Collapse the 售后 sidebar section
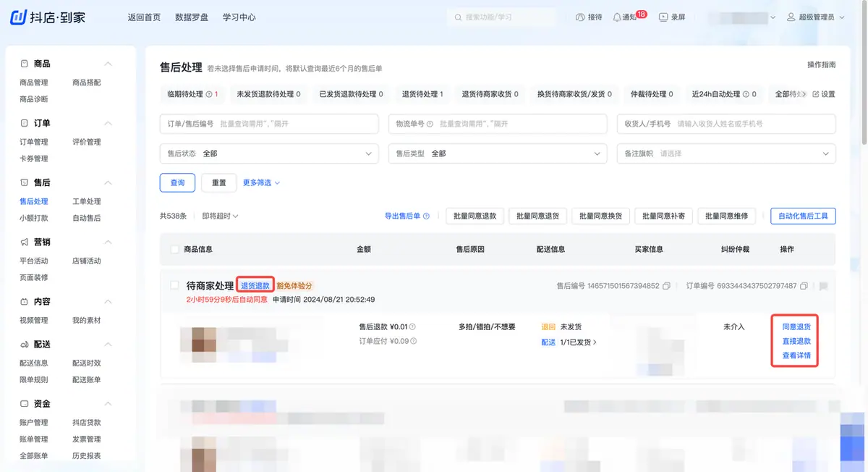This screenshot has width=868, height=472. (x=109, y=182)
